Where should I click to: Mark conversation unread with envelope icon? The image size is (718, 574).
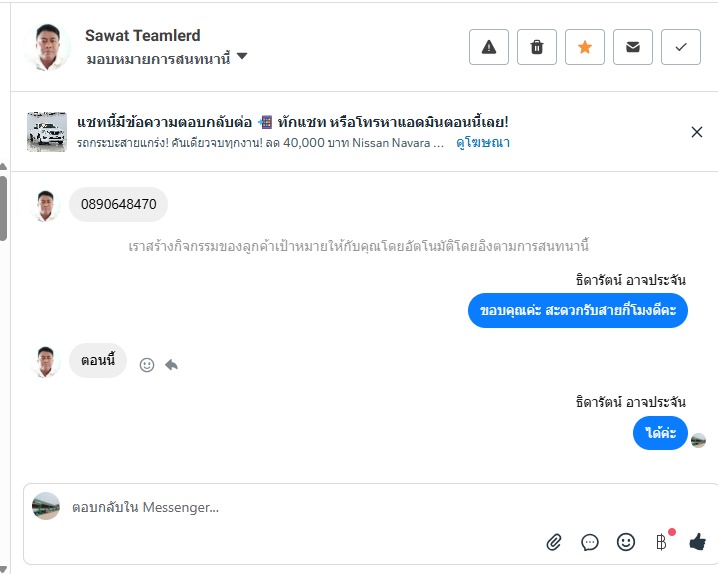click(633, 47)
